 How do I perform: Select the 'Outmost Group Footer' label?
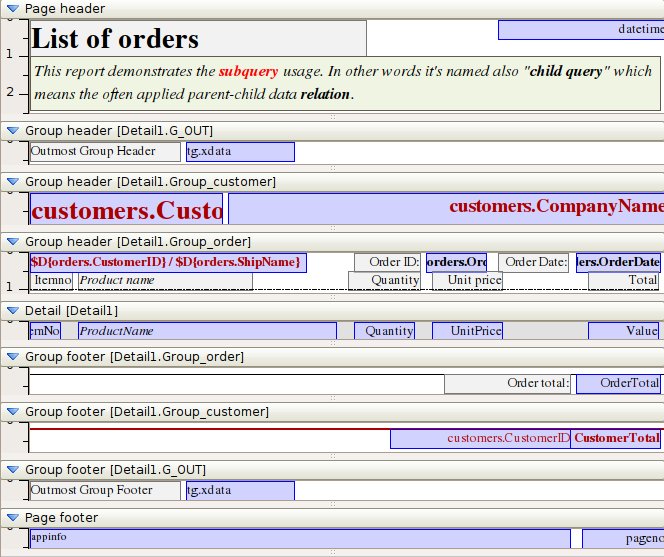105,490
